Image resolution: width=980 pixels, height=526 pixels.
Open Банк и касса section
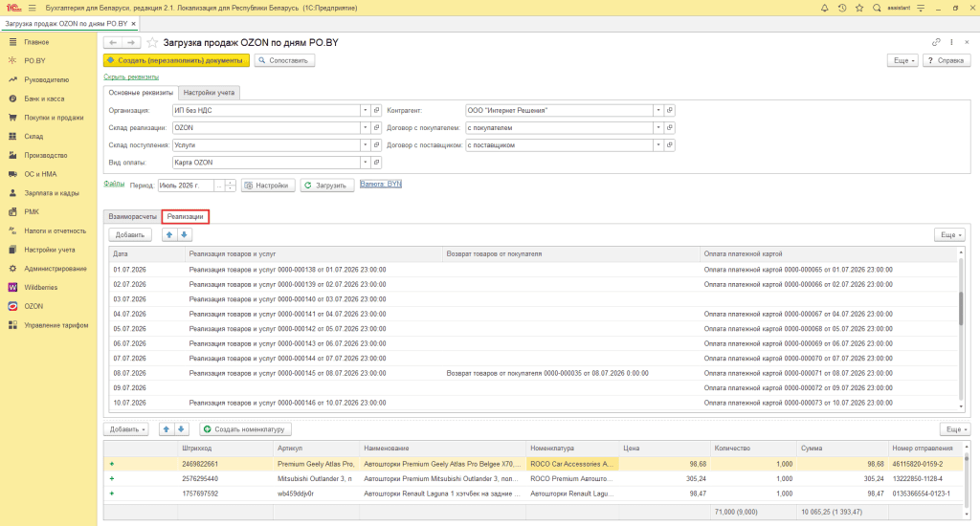[44, 99]
